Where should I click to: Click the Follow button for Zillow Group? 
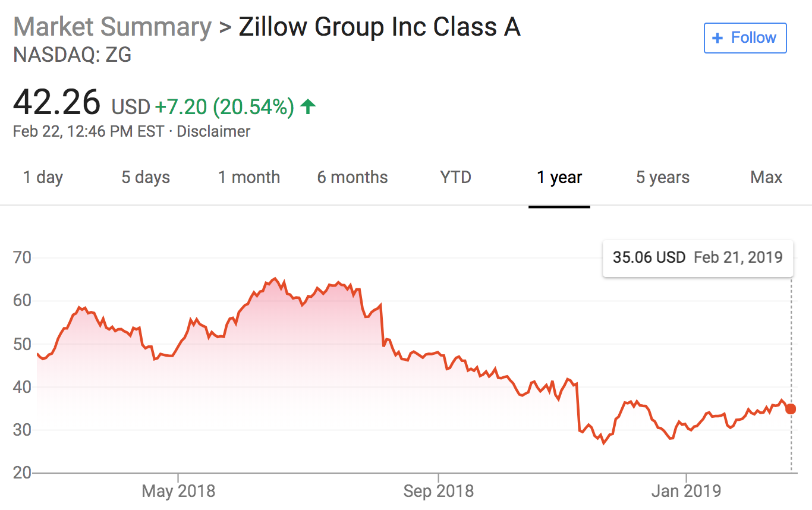[745, 37]
